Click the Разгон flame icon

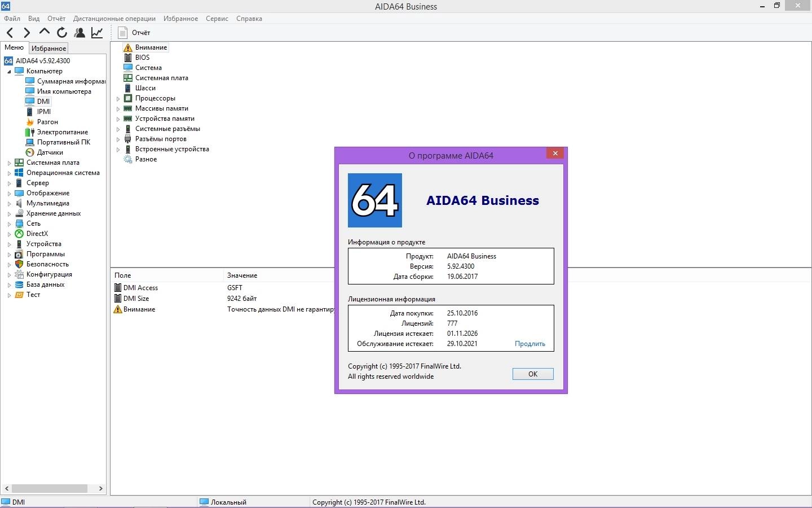pyautogui.click(x=30, y=122)
